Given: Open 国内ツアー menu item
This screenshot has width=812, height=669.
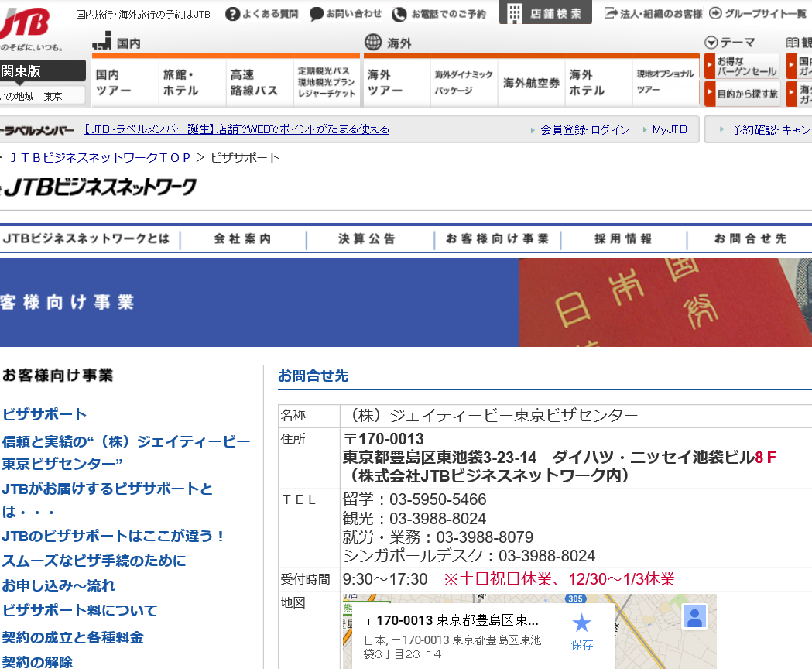Looking at the screenshot, I should (x=125, y=83).
